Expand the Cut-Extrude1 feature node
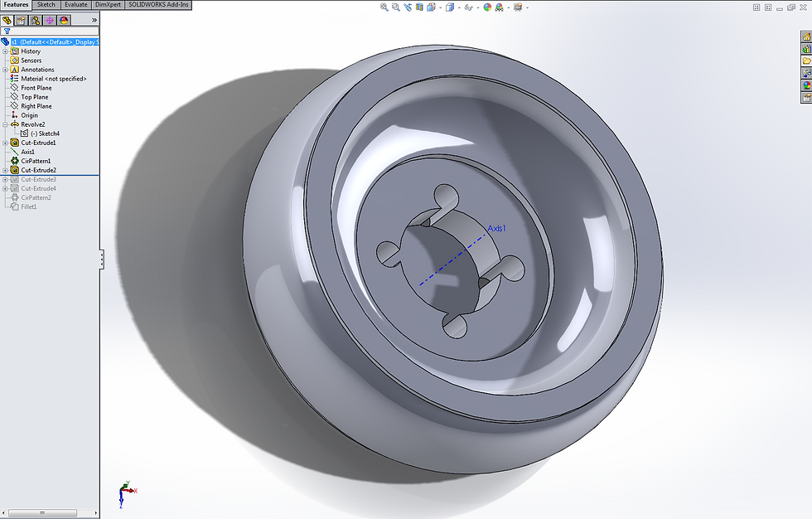The width and height of the screenshot is (812, 519). tap(5, 143)
